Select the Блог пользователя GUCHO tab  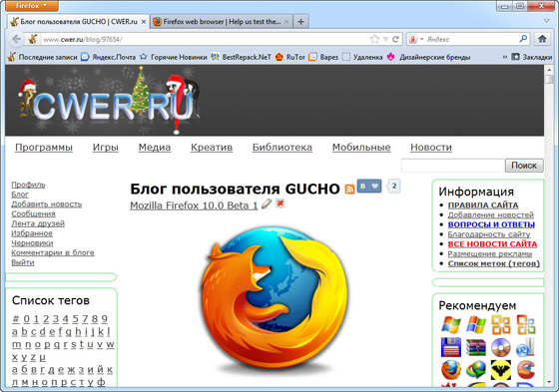tap(79, 22)
